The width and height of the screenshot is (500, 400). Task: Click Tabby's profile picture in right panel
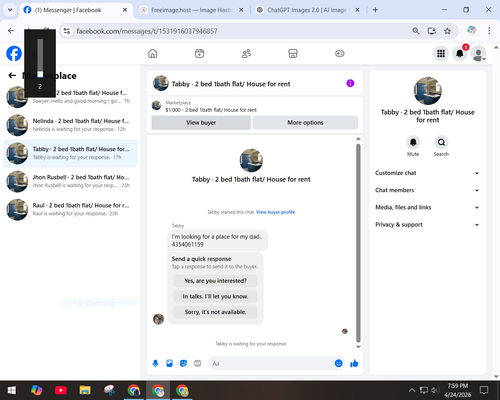(x=428, y=91)
